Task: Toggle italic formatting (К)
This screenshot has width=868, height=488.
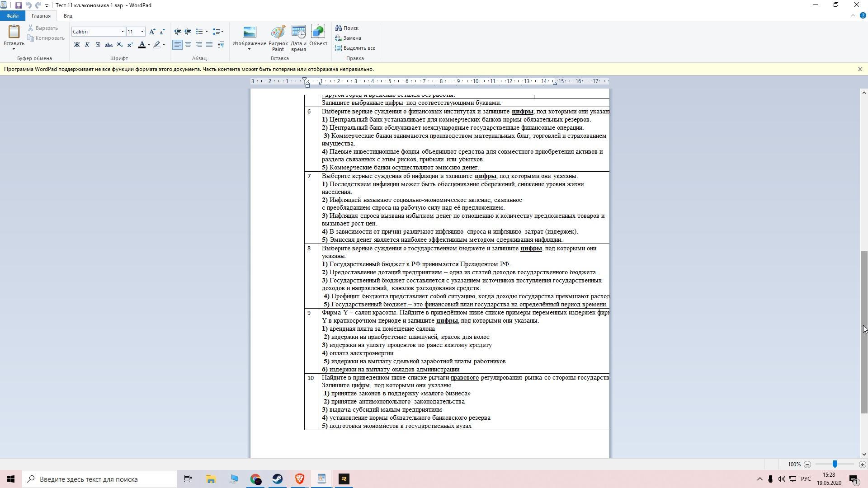Action: 87,45
